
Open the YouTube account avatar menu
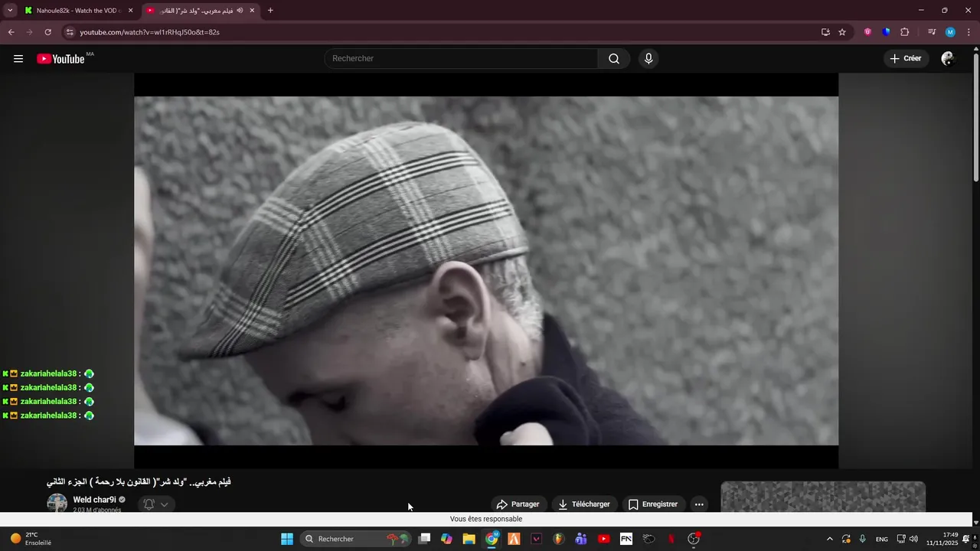tap(948, 59)
